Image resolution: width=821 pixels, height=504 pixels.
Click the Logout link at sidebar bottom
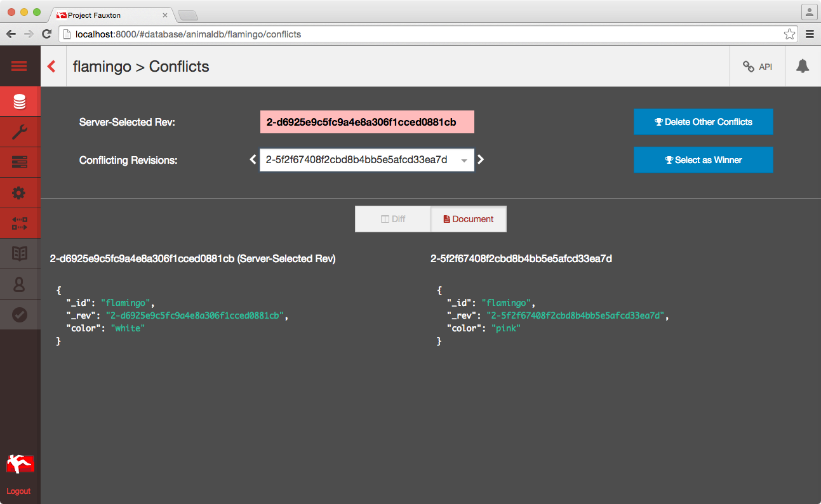pos(18,491)
